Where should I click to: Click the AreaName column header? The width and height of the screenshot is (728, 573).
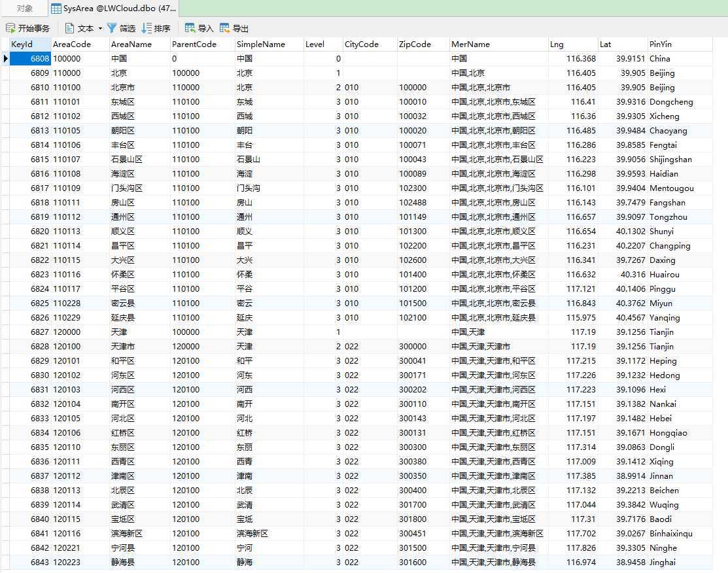(x=139, y=44)
